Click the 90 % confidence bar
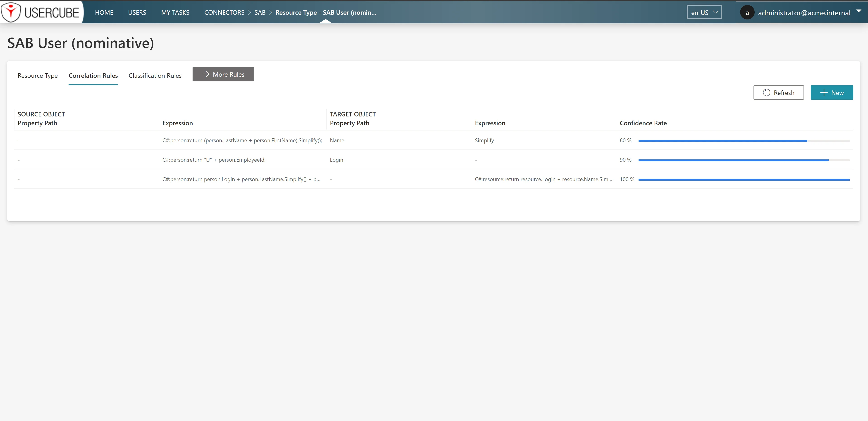Image resolution: width=868 pixels, height=421 pixels. [x=744, y=160]
